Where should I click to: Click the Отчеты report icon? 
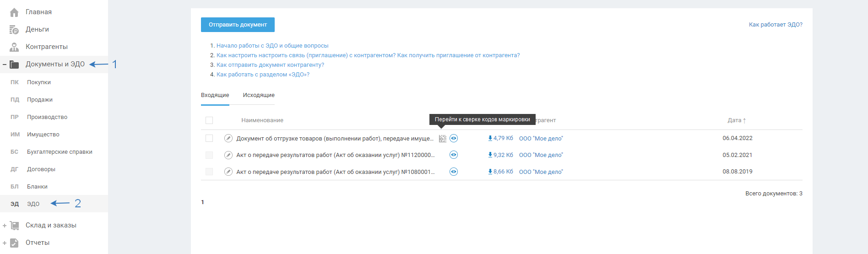click(14, 243)
